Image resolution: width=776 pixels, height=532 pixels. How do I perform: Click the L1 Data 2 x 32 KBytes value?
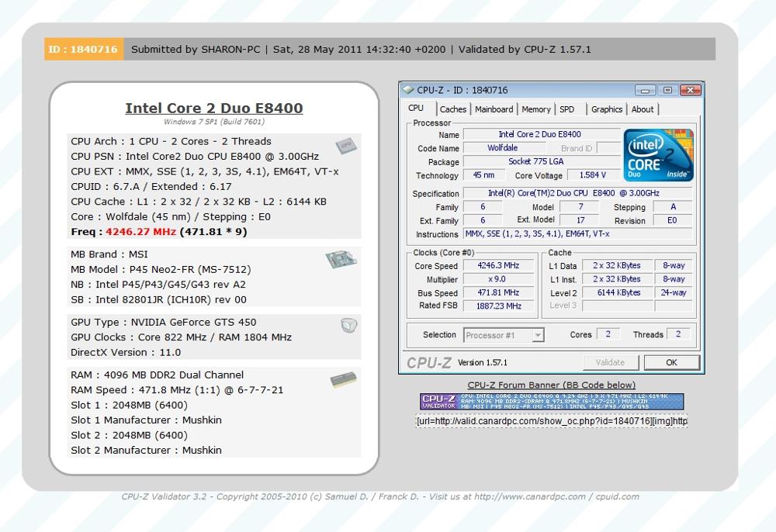click(617, 265)
